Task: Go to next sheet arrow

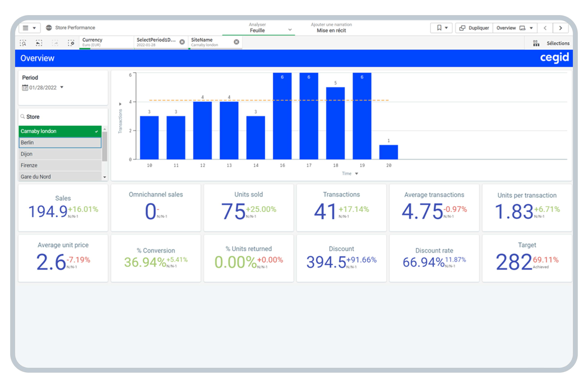Action: (561, 28)
